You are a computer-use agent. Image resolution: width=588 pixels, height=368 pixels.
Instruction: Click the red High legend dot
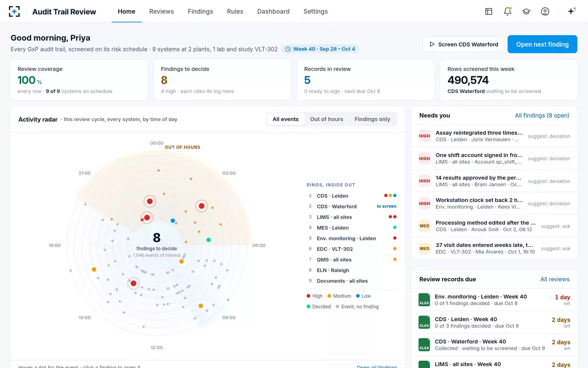309,296
